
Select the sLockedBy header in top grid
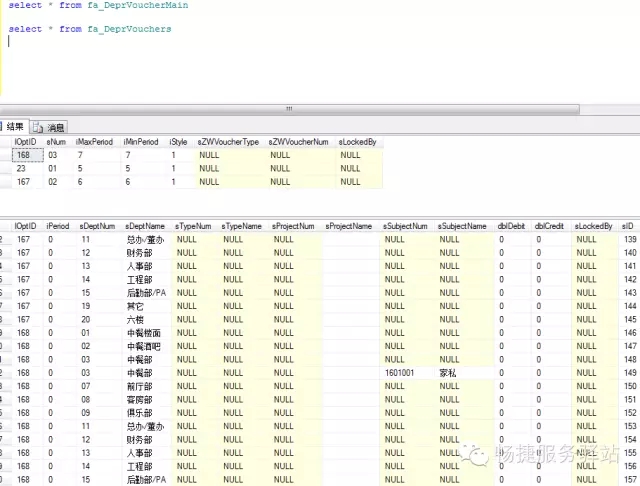pyautogui.click(x=358, y=143)
